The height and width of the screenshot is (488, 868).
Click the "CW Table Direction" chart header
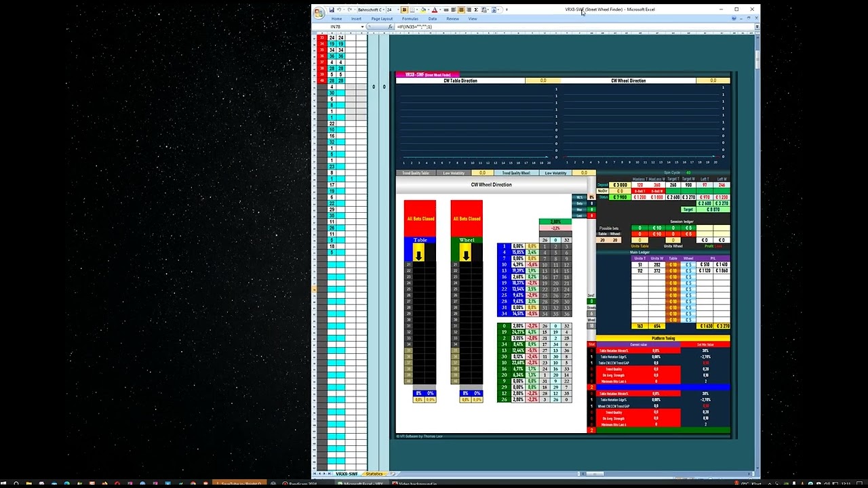pyautogui.click(x=460, y=81)
